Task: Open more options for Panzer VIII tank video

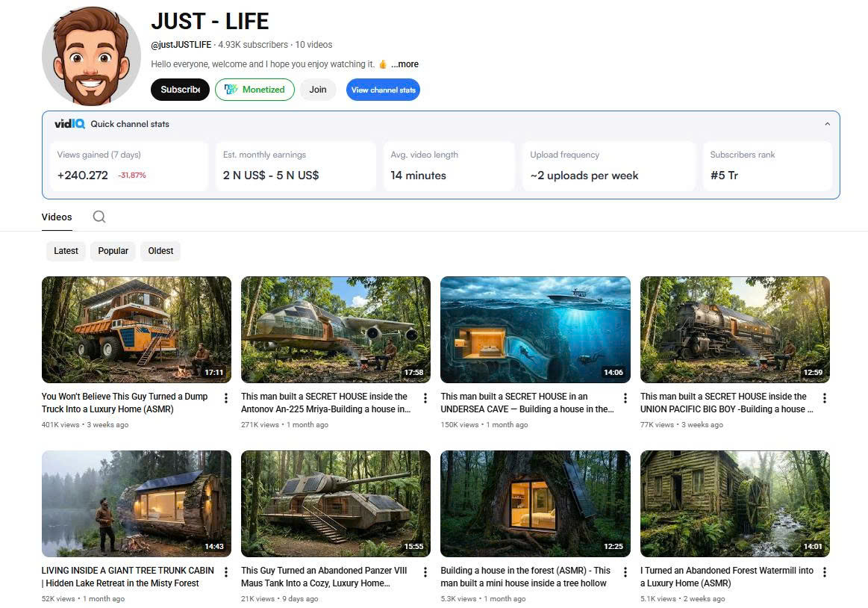Action: coord(425,572)
